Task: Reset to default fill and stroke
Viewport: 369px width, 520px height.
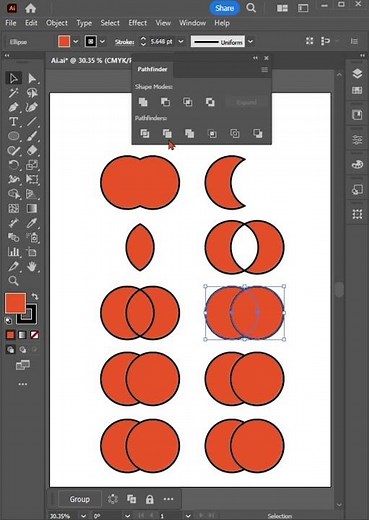Action: coord(9,321)
